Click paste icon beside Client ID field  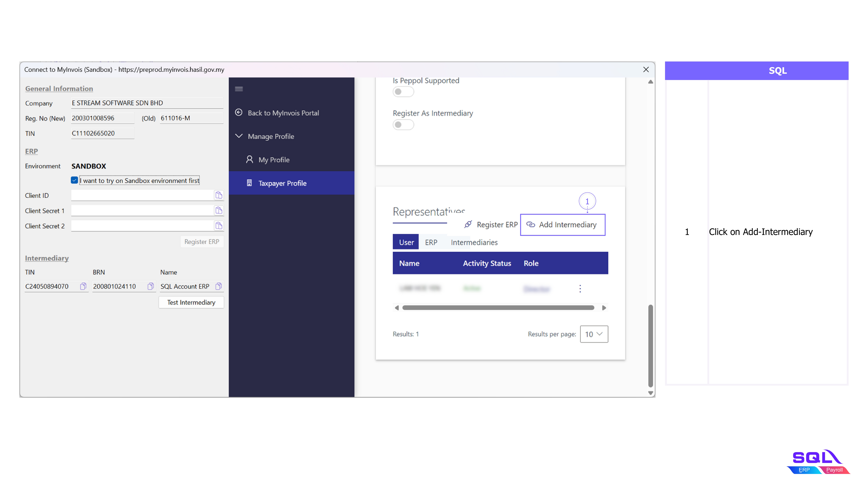pos(219,195)
